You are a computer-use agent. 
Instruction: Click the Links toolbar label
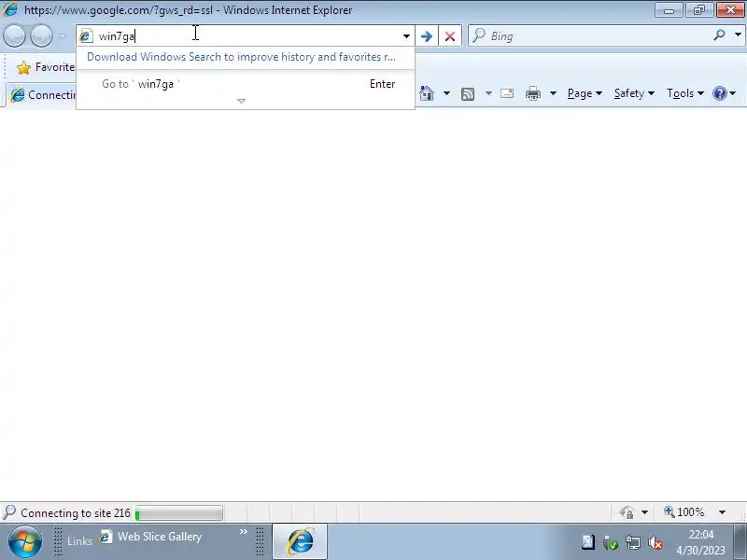click(79, 541)
